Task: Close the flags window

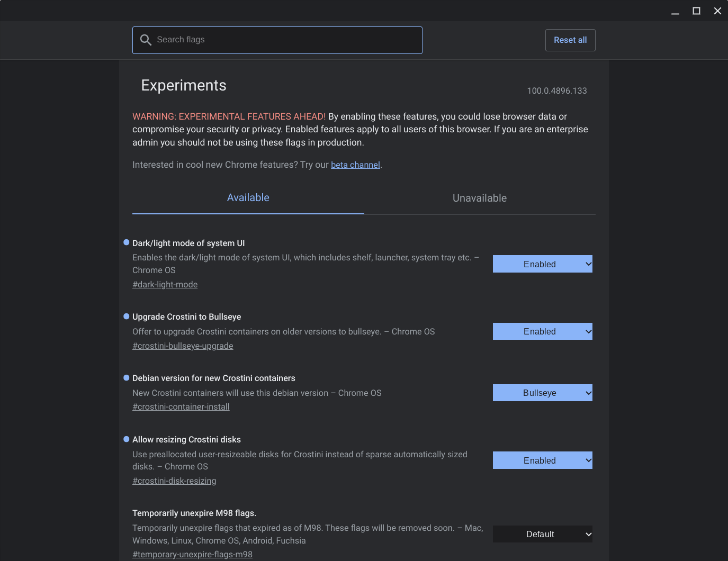Action: click(x=717, y=11)
